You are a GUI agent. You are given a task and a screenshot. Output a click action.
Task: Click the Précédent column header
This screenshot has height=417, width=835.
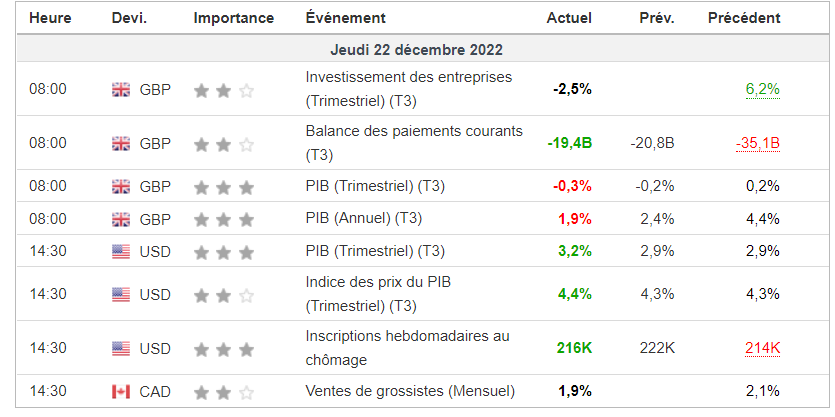[x=744, y=18]
